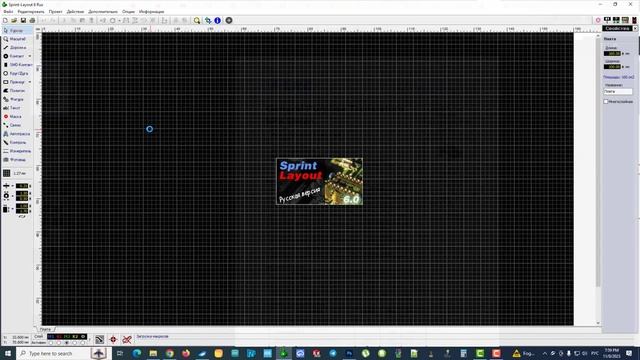Click the red crosshair origin icon
The image size is (640, 360).
coord(113,340)
